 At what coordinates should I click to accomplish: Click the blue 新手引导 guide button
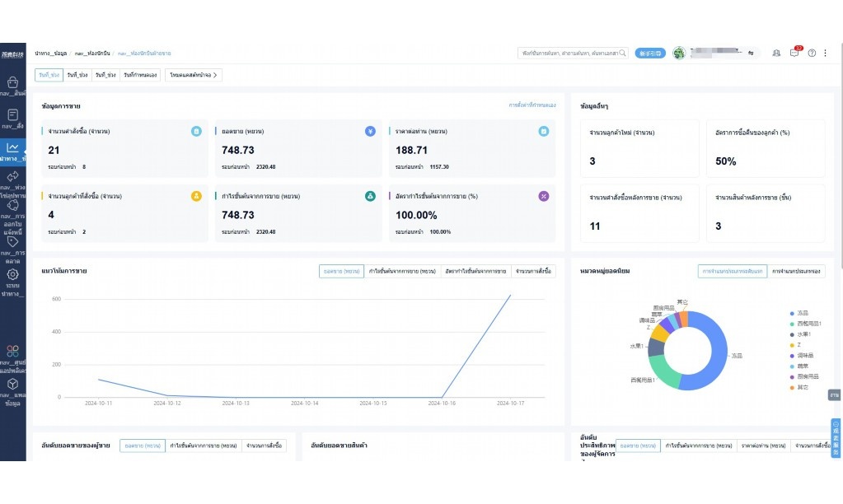649,53
